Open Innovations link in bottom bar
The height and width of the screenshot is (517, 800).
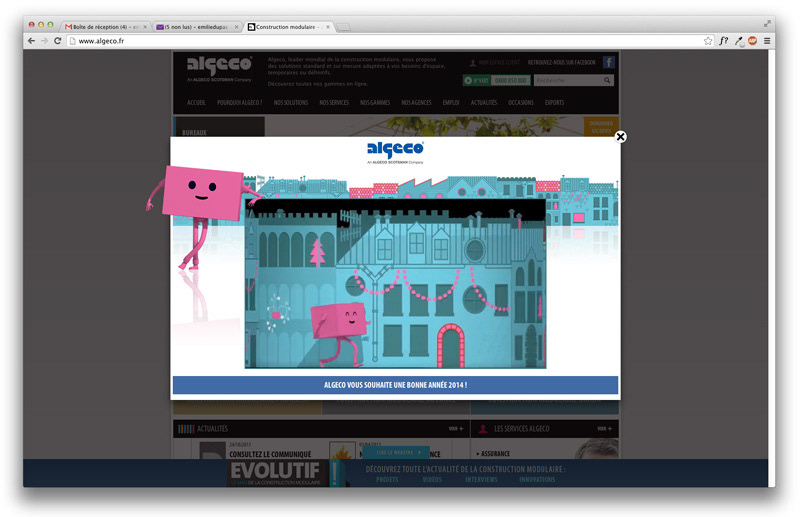537,480
